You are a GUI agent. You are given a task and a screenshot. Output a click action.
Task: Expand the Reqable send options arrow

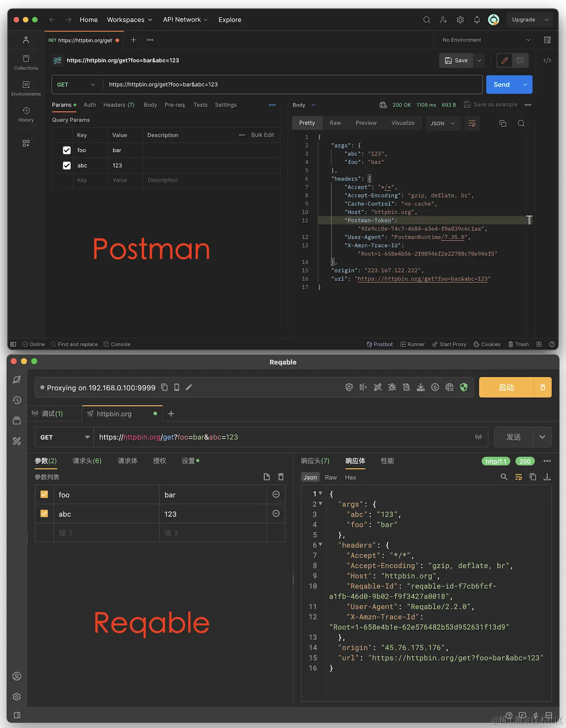tap(543, 437)
